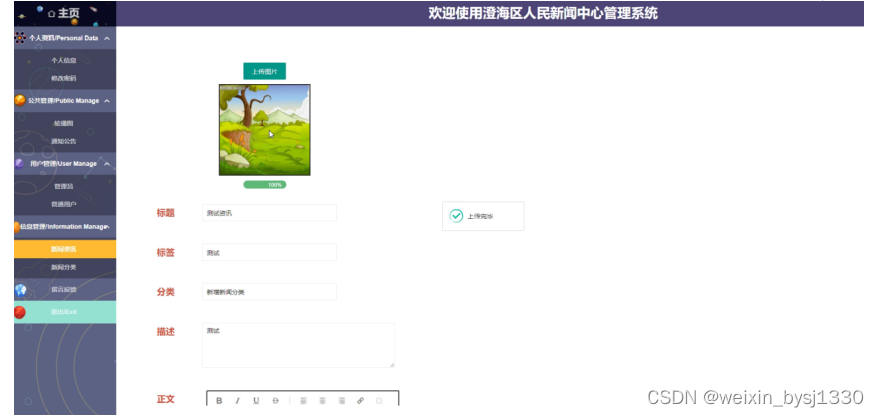Click the 描述 field label
This screenshot has width=879, height=417.
(165, 332)
